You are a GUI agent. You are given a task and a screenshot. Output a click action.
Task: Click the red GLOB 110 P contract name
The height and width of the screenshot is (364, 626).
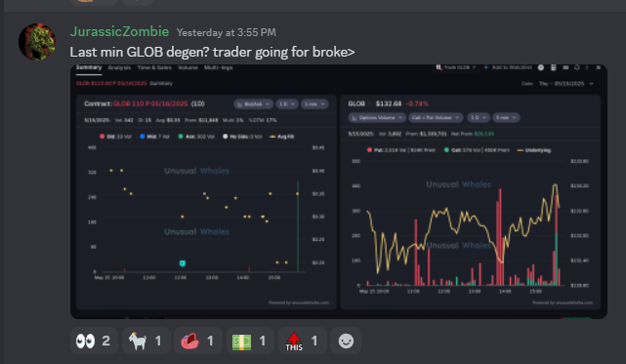coord(150,103)
